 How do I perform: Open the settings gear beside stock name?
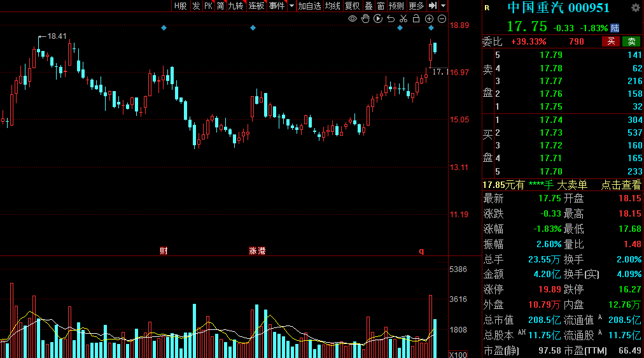(x=635, y=8)
